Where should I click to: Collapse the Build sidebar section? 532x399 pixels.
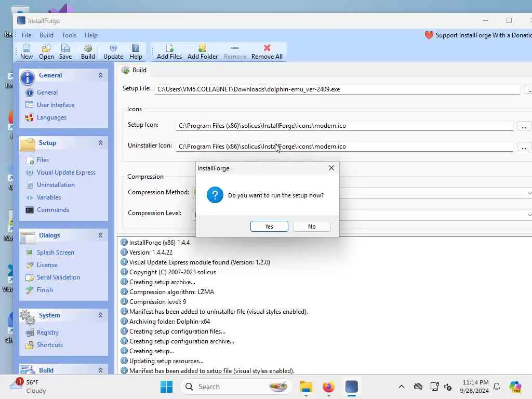(x=100, y=370)
